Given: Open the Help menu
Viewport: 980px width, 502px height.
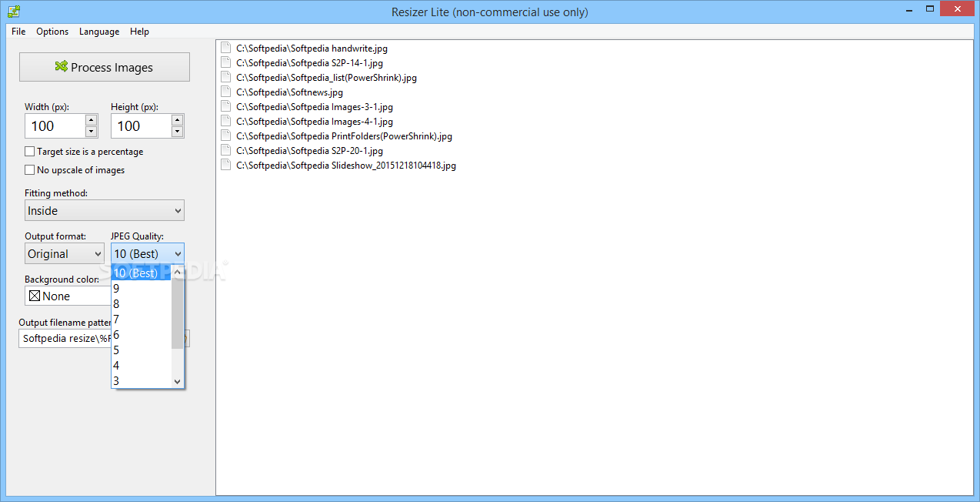Looking at the screenshot, I should pos(139,32).
